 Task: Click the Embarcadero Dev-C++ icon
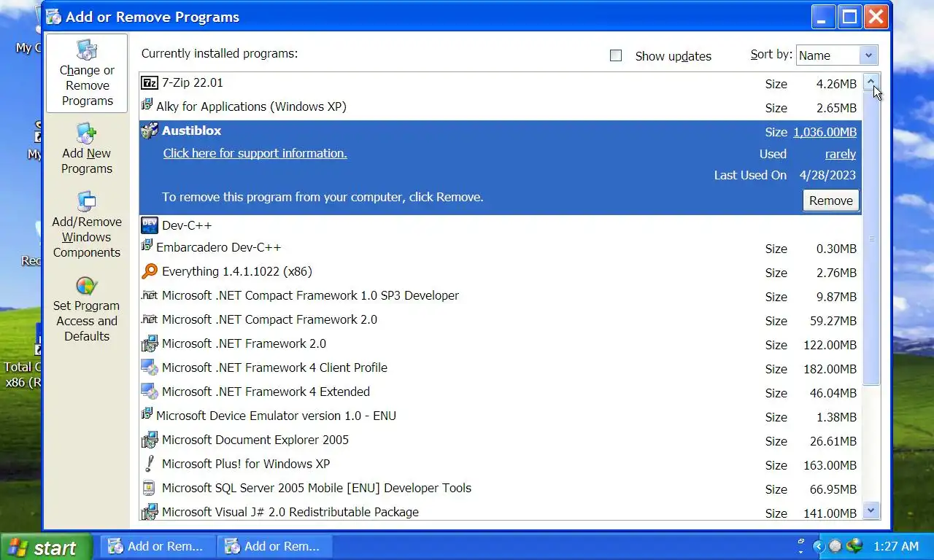point(147,246)
